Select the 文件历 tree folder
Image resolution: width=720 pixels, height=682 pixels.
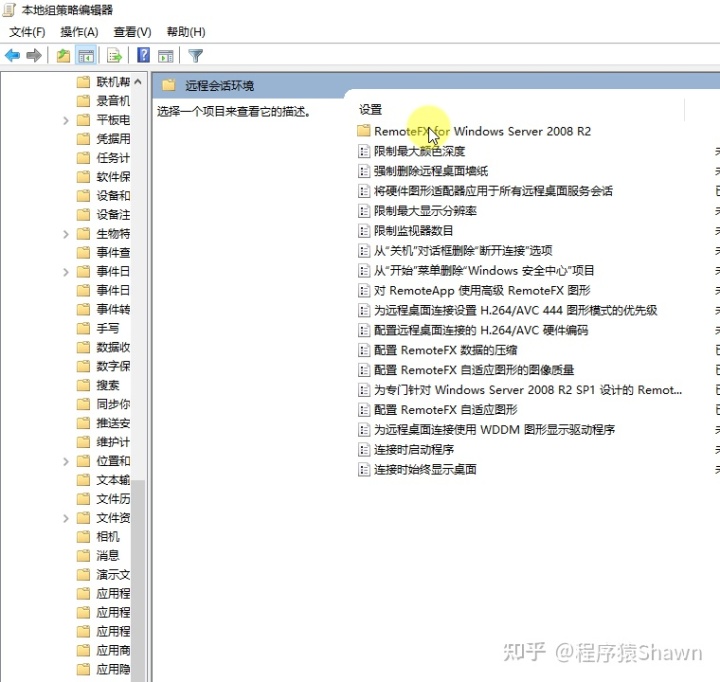point(103,499)
